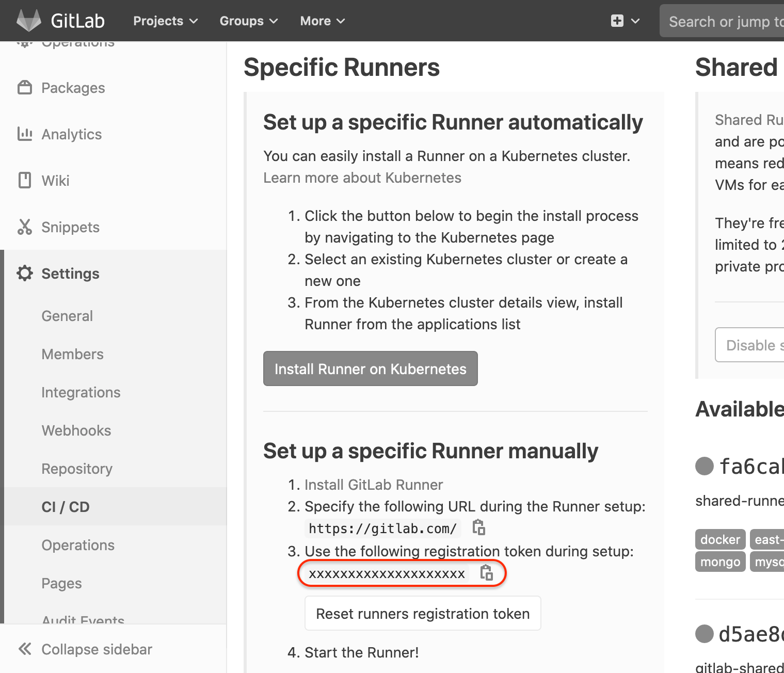Click the Analytics chart icon
The image size is (784, 673).
[24, 134]
